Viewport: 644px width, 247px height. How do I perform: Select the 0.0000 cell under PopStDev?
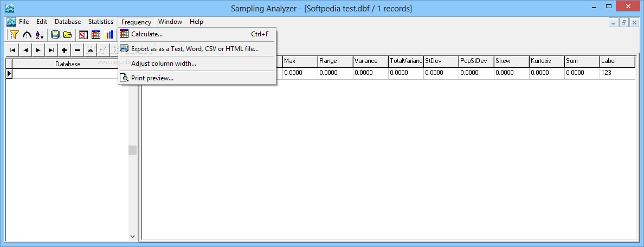pyautogui.click(x=476, y=73)
